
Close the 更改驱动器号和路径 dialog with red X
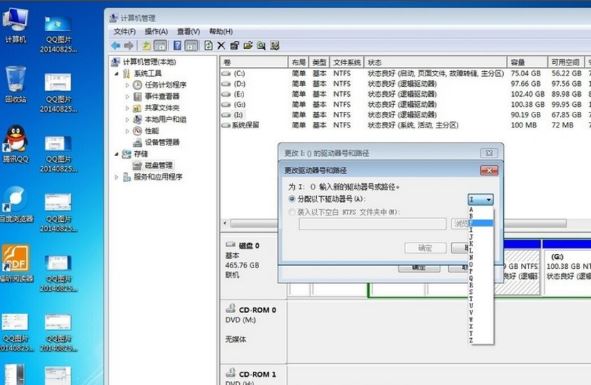coord(489,171)
